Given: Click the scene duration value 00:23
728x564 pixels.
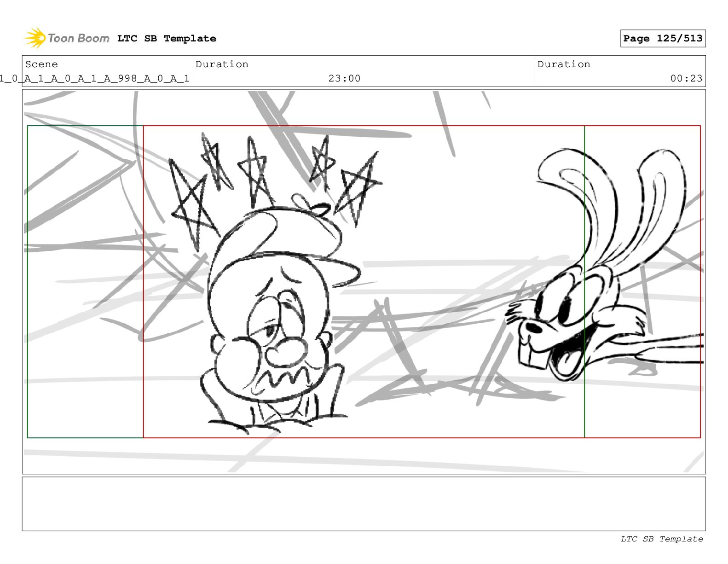Looking at the screenshot, I should click(x=686, y=79).
